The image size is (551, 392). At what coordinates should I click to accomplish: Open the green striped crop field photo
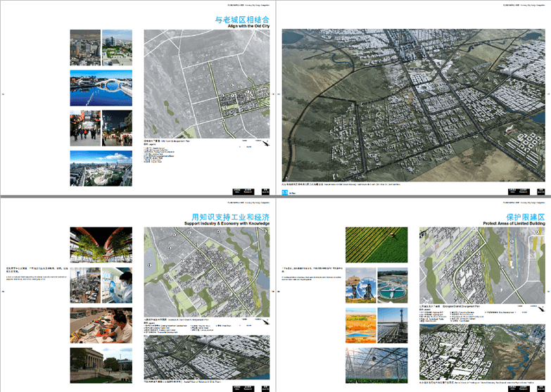pyautogui.click(x=376, y=245)
